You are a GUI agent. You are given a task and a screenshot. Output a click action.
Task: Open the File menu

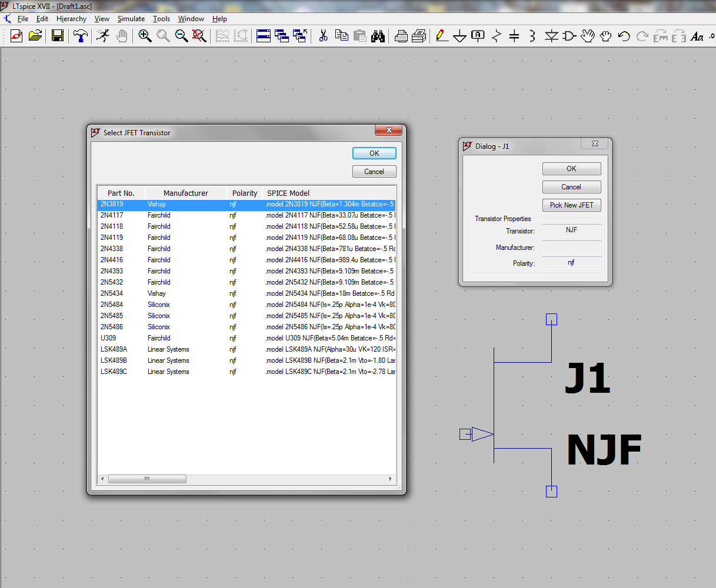(23, 19)
